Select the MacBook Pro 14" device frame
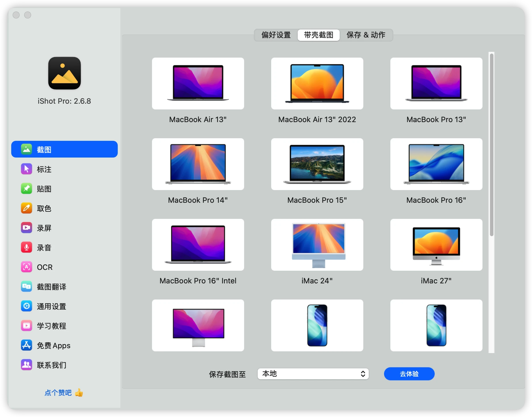 point(198,164)
